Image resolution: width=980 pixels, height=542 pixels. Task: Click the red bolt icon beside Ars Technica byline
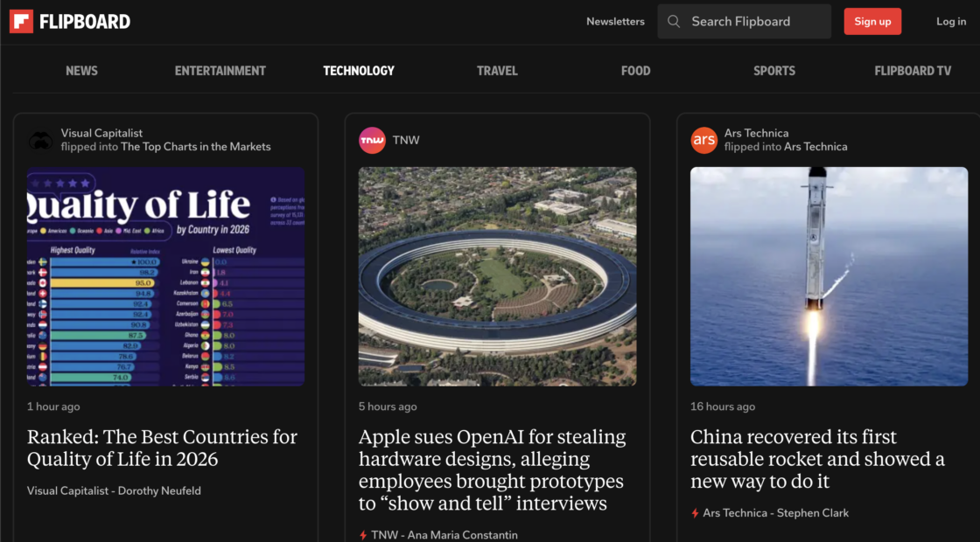click(x=695, y=513)
